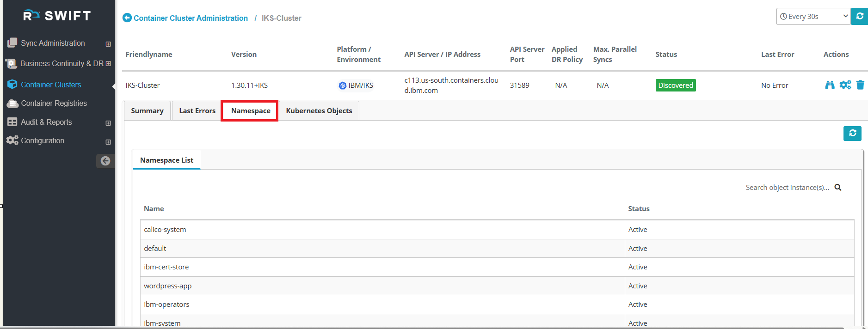Click the Audit & Reports table icon
The image size is (868, 329).
pyautogui.click(x=12, y=122)
